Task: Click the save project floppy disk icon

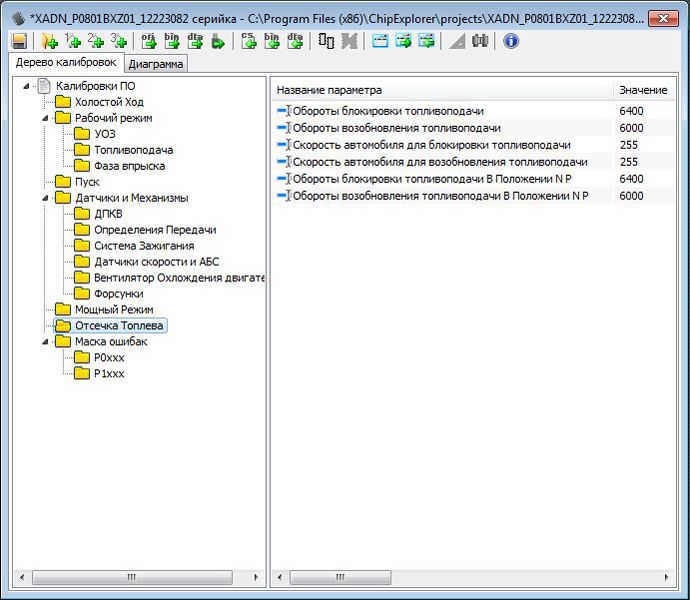Action: 19,41
